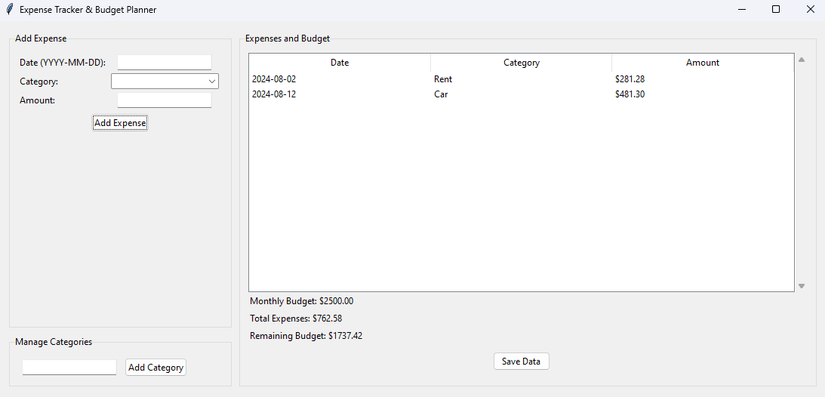Click the Category column header
This screenshot has height=397, width=825.
(521, 63)
